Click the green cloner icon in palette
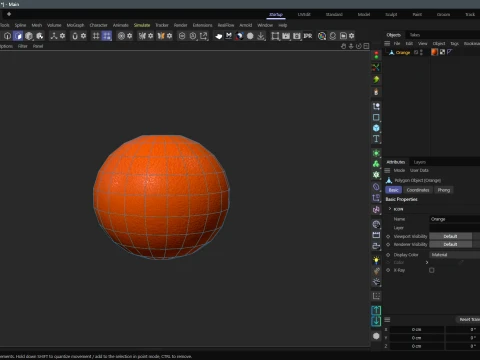Screen dimensions: 480x360 click(376, 164)
